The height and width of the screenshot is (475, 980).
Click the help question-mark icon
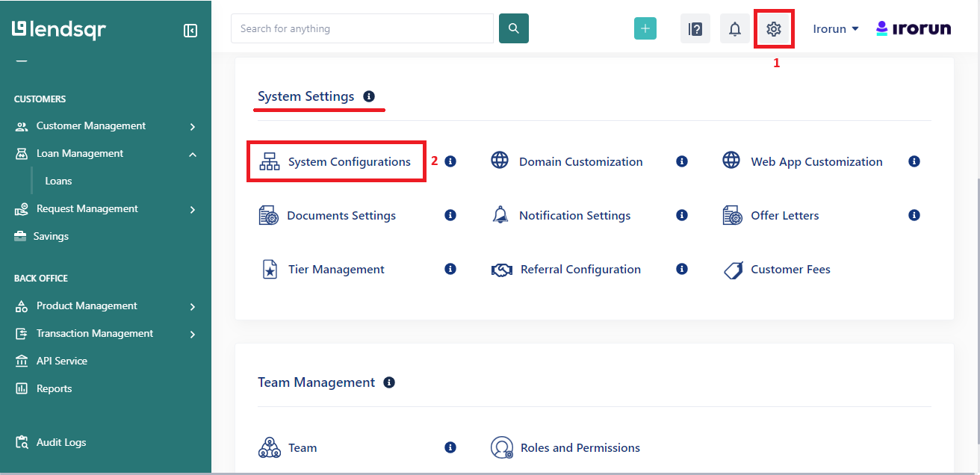[695, 28]
